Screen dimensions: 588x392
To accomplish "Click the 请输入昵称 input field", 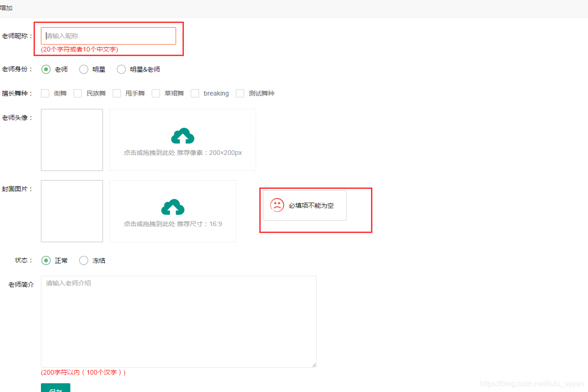I will 108,35.
